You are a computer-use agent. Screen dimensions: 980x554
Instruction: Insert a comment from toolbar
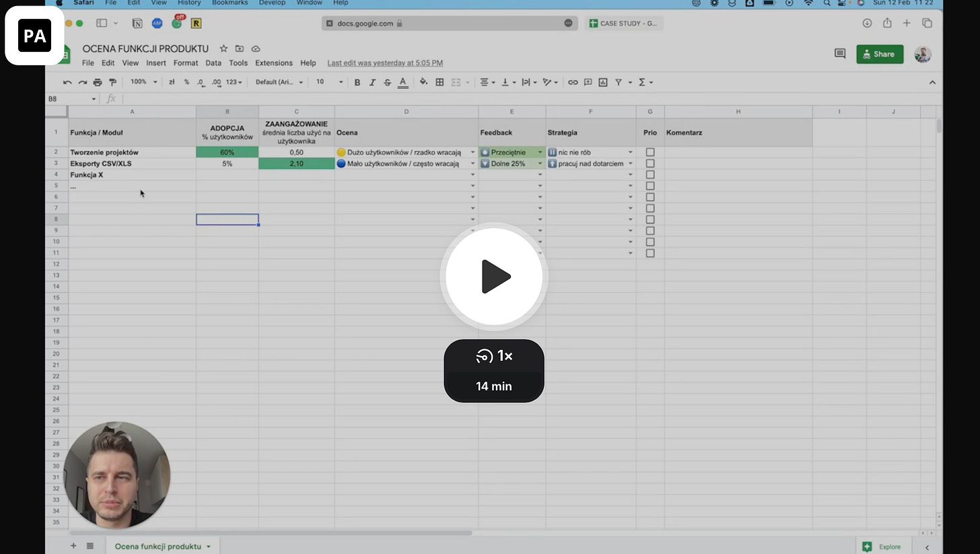(588, 82)
